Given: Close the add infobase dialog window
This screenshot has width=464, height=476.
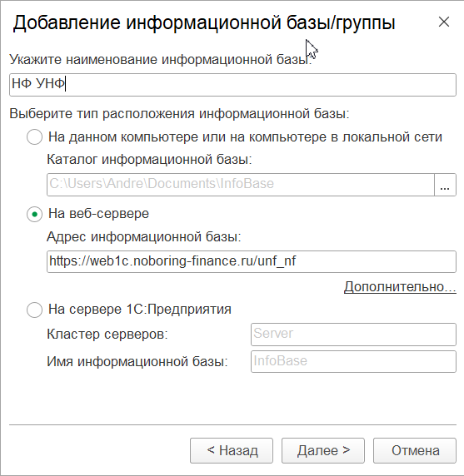Looking at the screenshot, I should coord(444,22).
